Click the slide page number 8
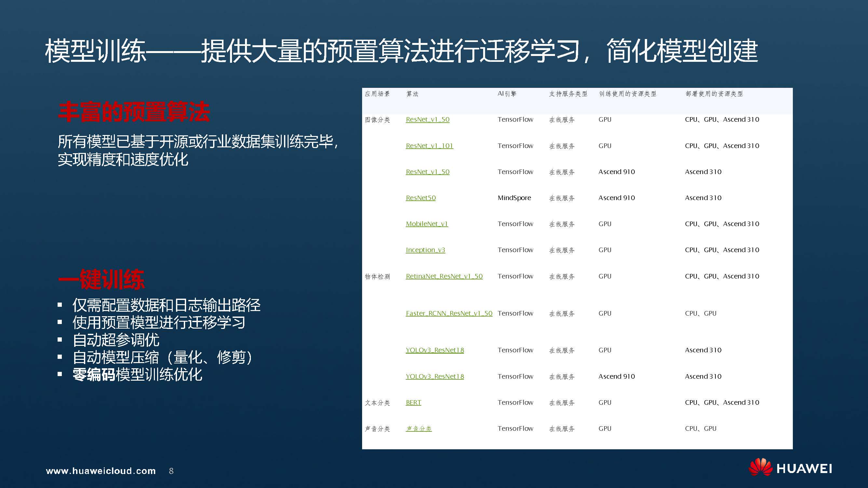Viewport: 868px width, 488px height. [171, 471]
